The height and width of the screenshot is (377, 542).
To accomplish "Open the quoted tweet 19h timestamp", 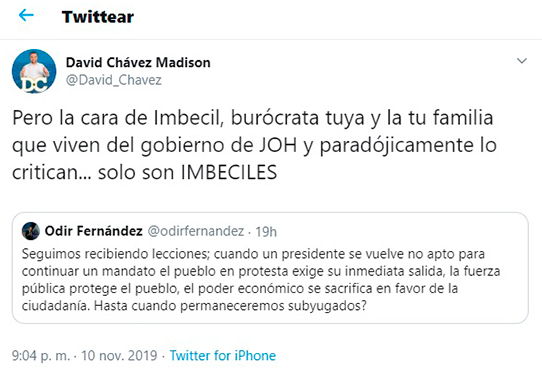I will coord(266,232).
